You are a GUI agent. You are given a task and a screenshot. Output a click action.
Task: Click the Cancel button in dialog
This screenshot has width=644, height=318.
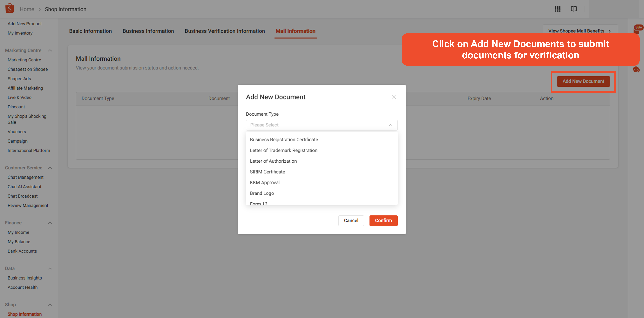[x=351, y=221]
